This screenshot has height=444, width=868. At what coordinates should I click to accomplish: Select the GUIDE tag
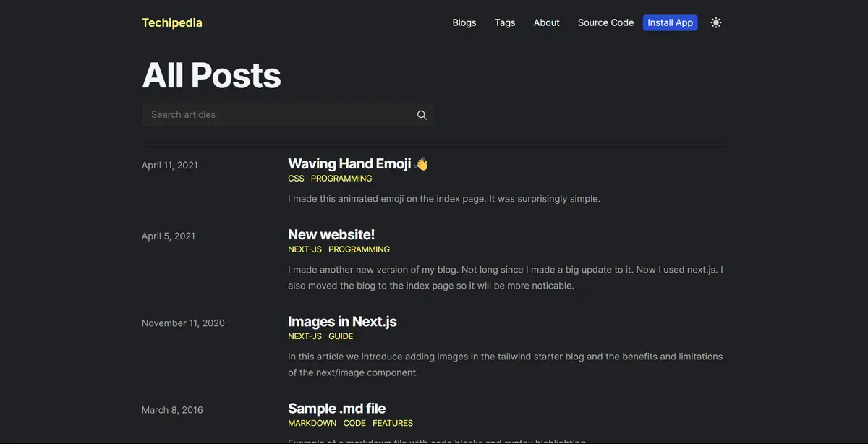coord(341,336)
